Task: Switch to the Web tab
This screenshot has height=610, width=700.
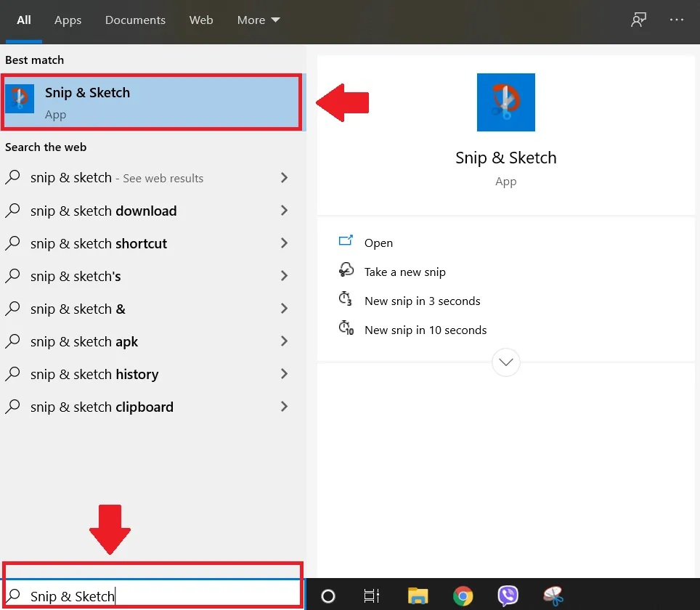Action: [201, 20]
